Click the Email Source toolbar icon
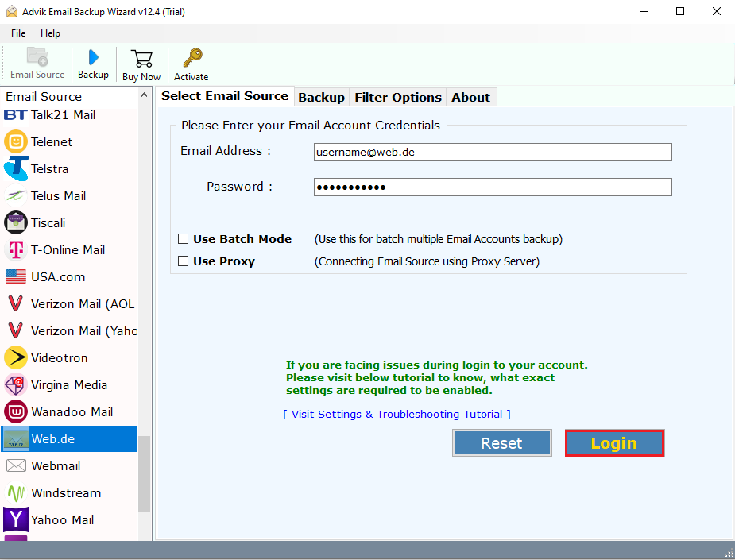The width and height of the screenshot is (735, 560). (37, 56)
